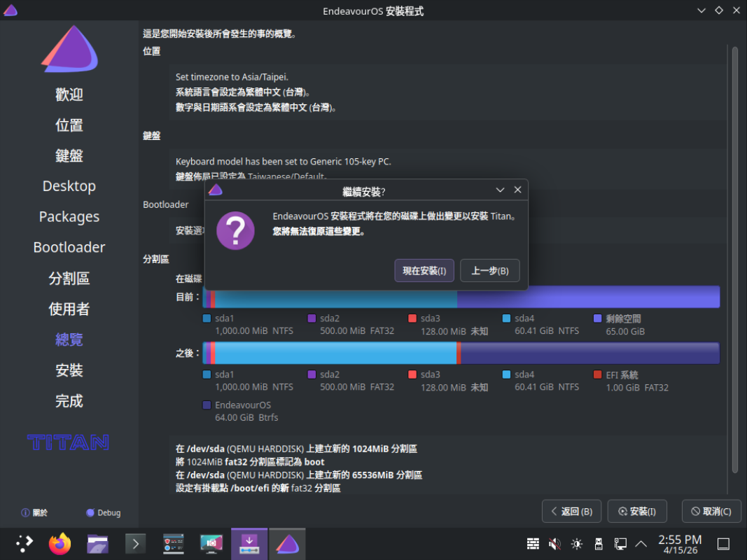Image resolution: width=747 pixels, height=560 pixels.
Task: Launch Firefox from the taskbar
Action: tap(60, 543)
